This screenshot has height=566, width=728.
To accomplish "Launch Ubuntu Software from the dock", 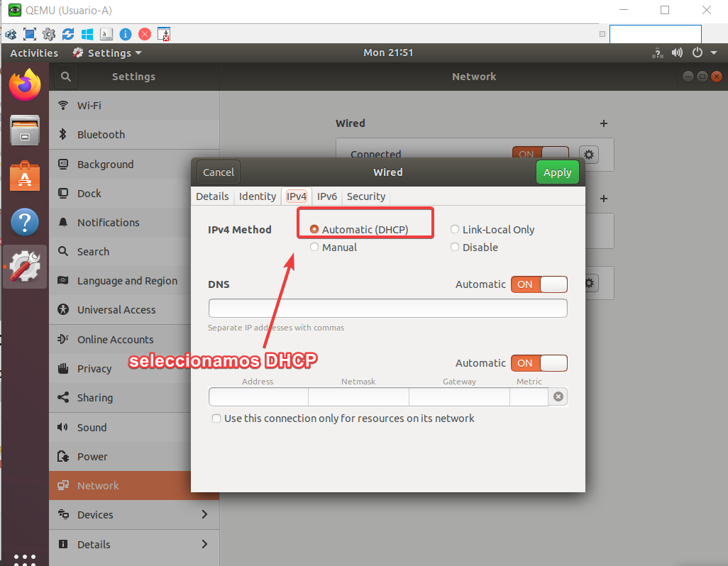I will (x=25, y=176).
